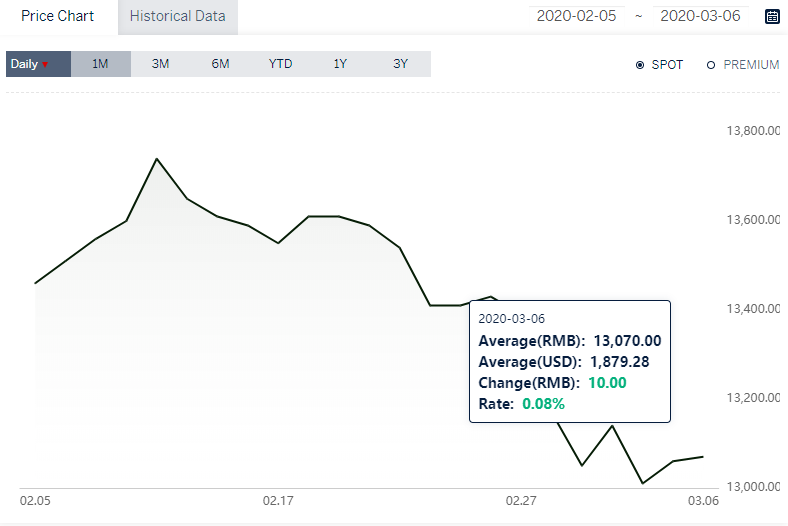The width and height of the screenshot is (788, 526).
Task: Choose the 1M time range
Action: point(101,64)
